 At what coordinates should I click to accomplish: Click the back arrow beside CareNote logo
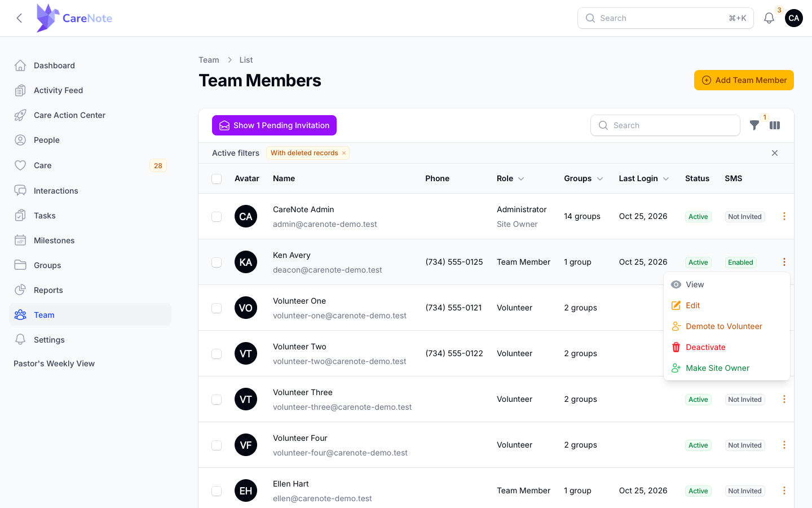(19, 18)
